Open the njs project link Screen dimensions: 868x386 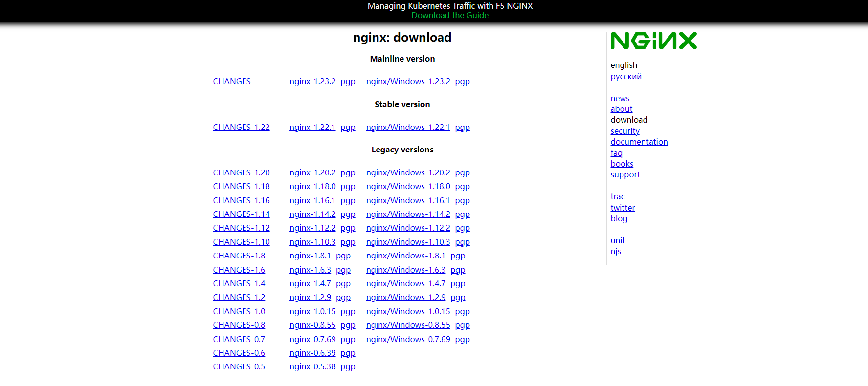point(616,251)
